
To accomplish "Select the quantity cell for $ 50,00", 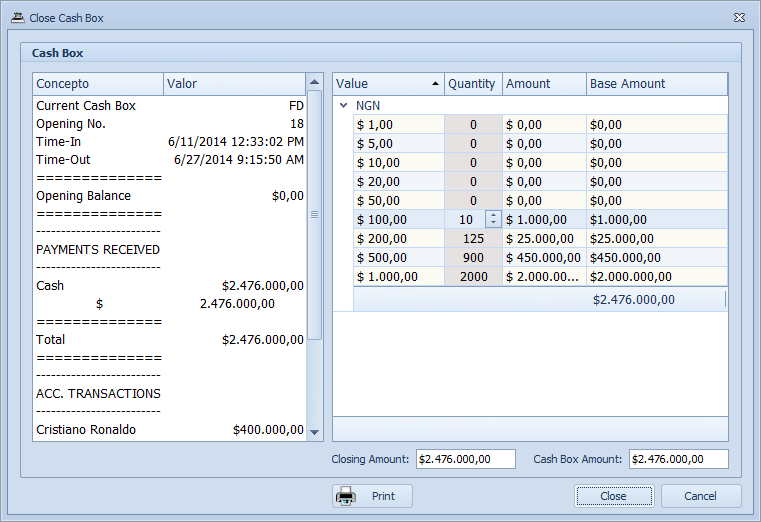I will [x=473, y=200].
